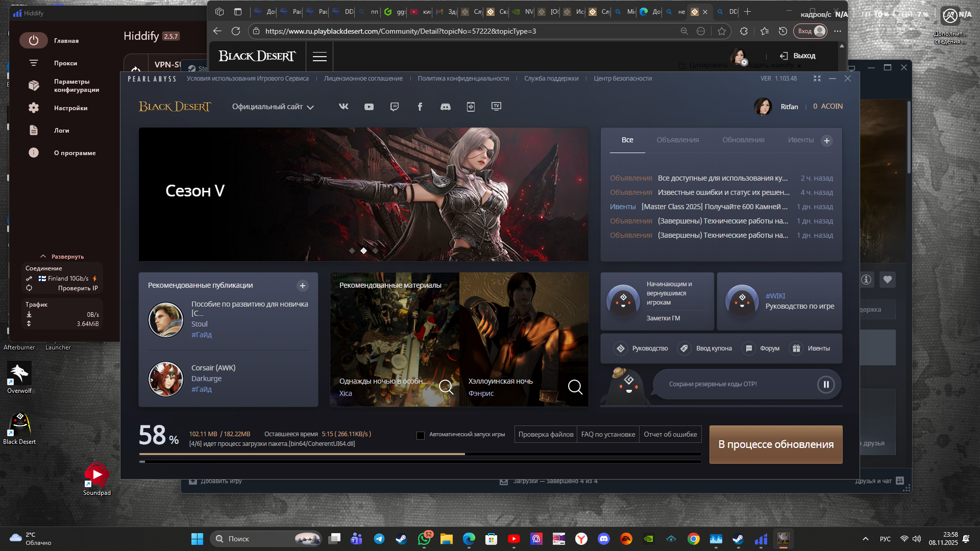
Task: Open the Twitch channel icon
Action: 395,107
